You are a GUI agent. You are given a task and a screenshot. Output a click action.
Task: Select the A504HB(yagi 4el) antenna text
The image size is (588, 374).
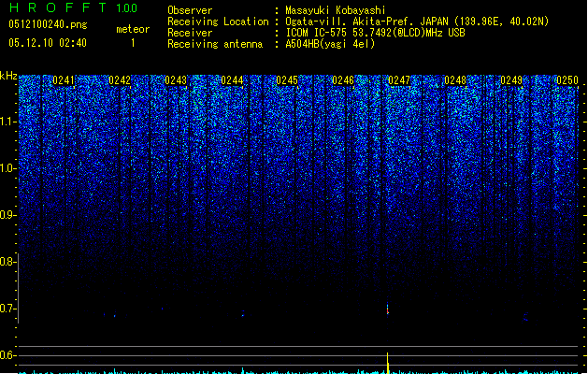click(330, 44)
